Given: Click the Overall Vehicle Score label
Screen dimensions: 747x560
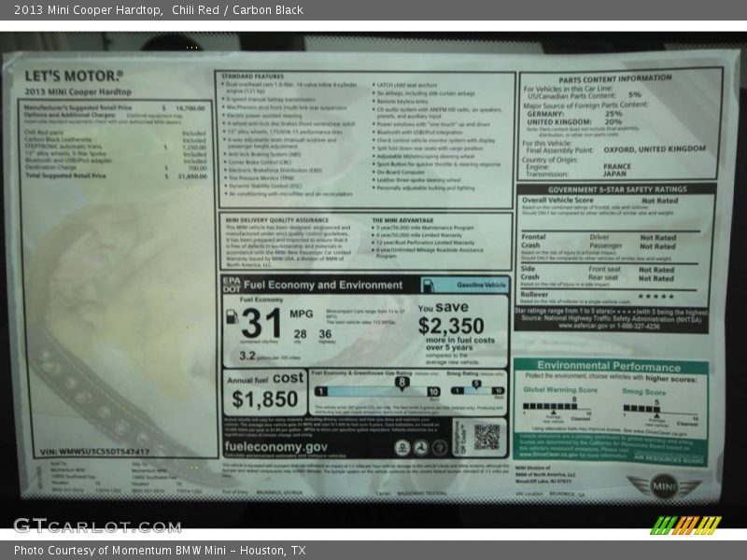Looking at the screenshot, I should 557,200.
